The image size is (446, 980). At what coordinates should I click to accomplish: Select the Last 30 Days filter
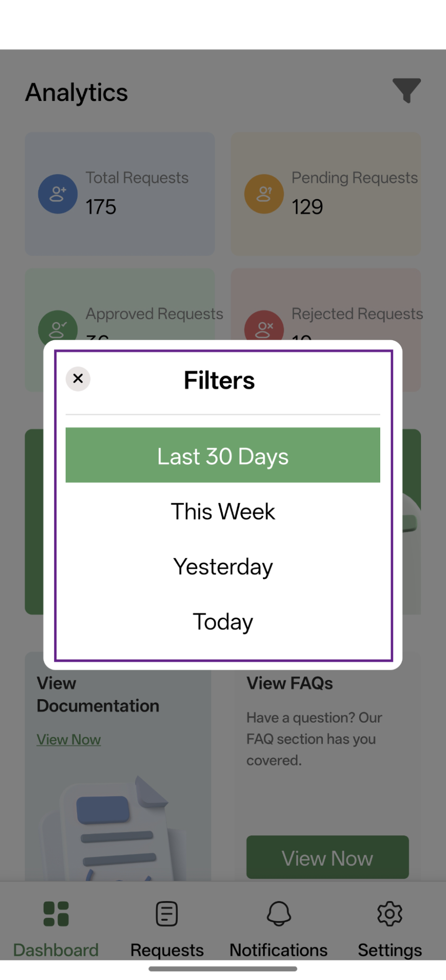pos(223,455)
